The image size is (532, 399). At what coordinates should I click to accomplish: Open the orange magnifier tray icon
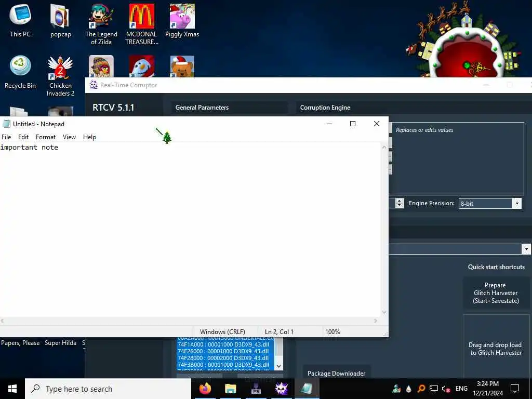[x=421, y=389]
